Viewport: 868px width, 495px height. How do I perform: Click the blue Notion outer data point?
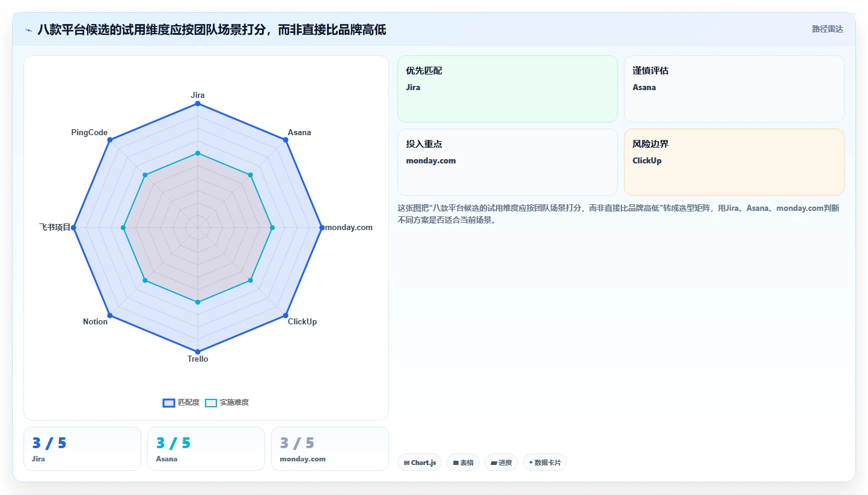(110, 315)
